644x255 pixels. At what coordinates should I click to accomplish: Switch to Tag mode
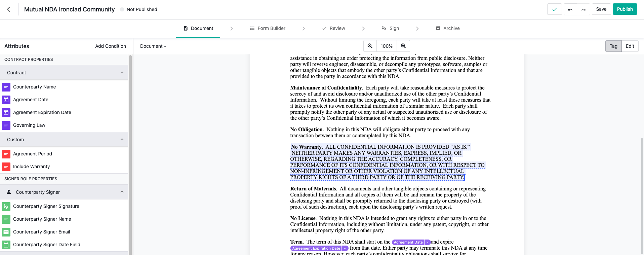click(x=613, y=46)
